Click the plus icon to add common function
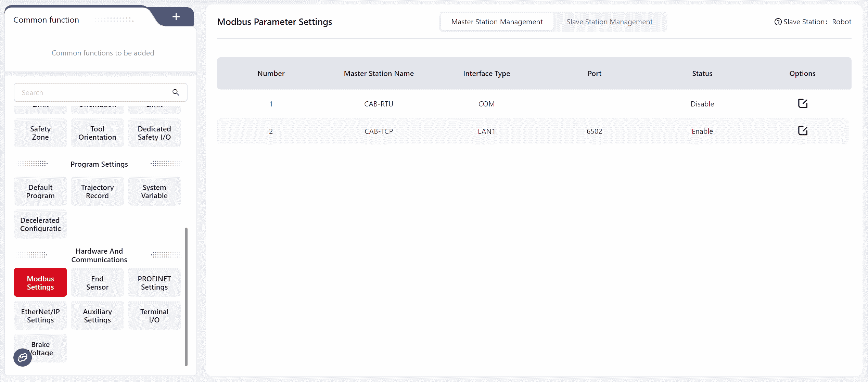 (176, 16)
